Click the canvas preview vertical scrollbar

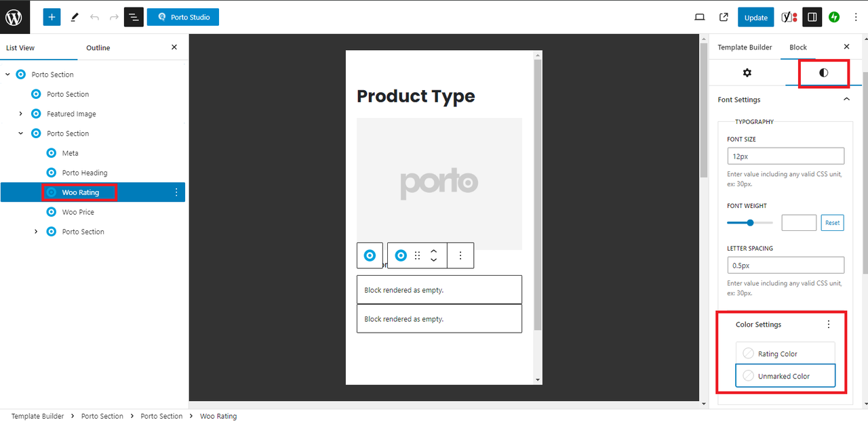click(538, 195)
